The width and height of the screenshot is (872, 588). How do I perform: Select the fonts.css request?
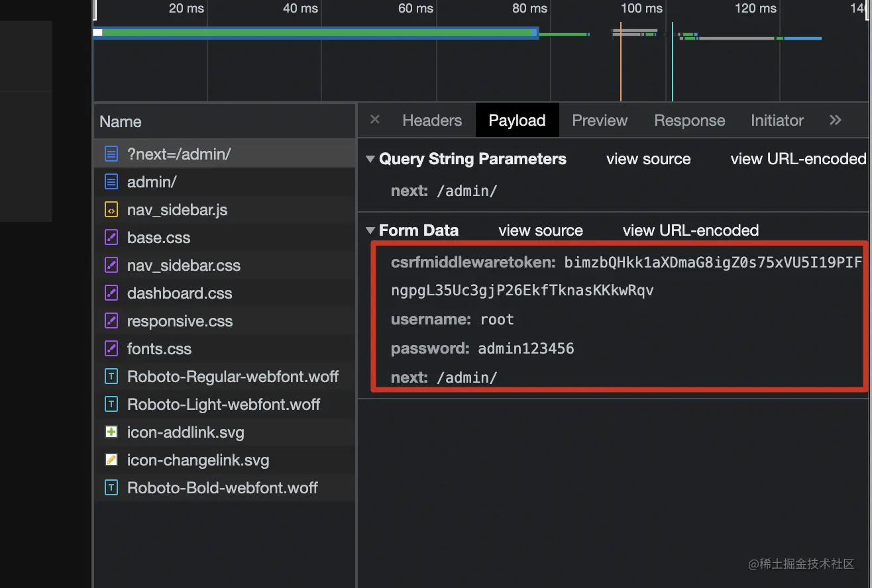225,349
